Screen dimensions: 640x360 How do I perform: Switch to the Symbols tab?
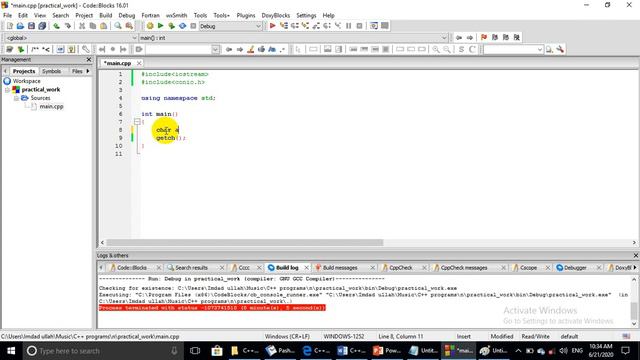pyautogui.click(x=51, y=71)
